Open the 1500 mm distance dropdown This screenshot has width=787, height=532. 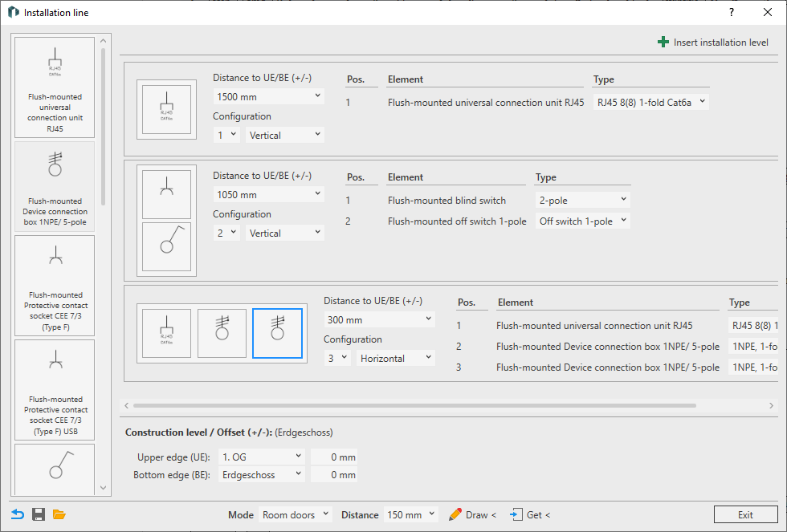click(268, 96)
